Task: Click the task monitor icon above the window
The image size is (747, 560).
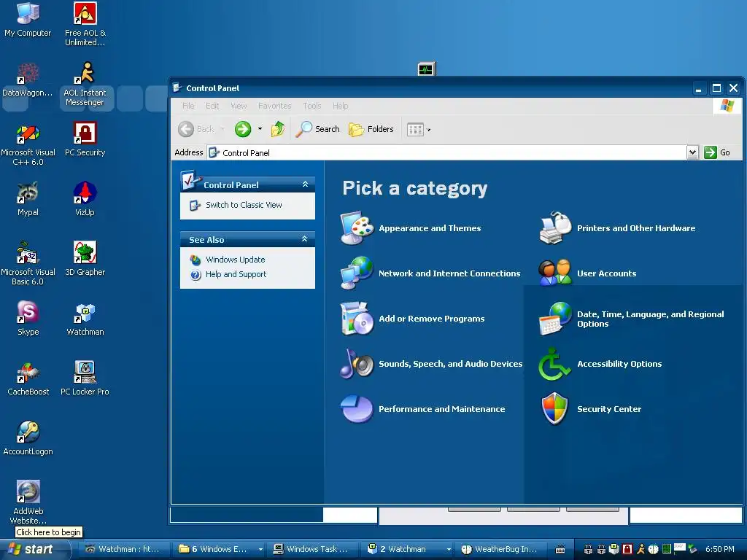Action: click(x=426, y=69)
